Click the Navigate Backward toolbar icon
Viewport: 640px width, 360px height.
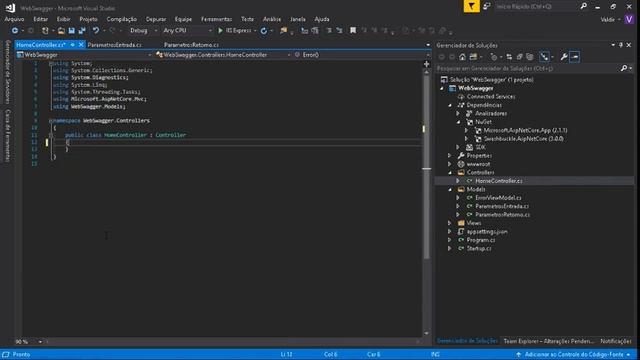(14, 31)
